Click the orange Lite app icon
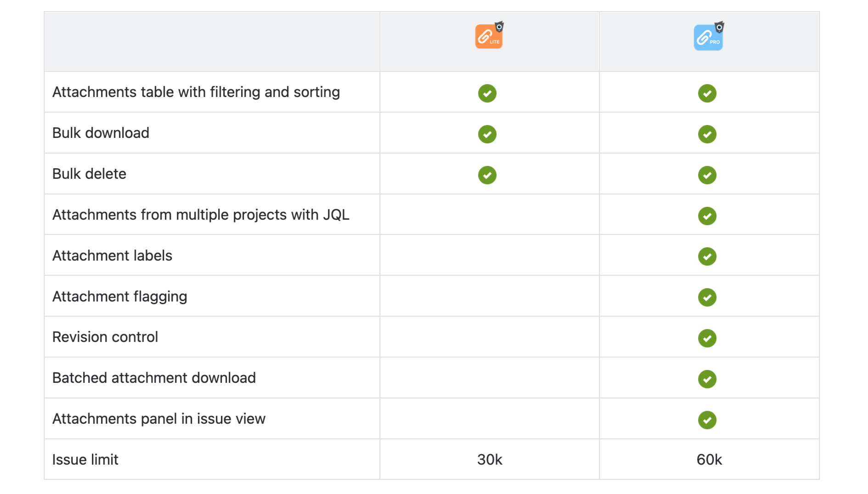Image resolution: width=868 pixels, height=494 pixels. pyautogui.click(x=489, y=36)
